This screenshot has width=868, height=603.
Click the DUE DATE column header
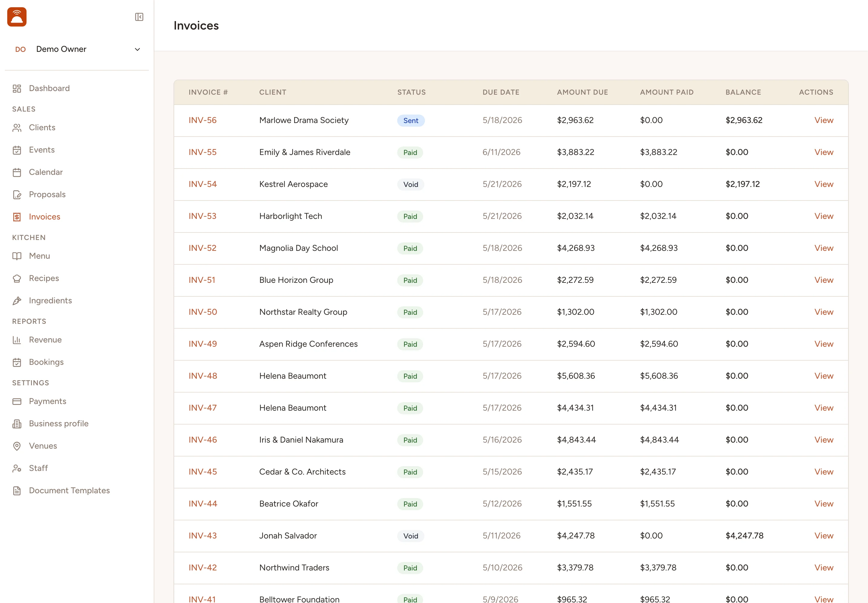pyautogui.click(x=501, y=92)
